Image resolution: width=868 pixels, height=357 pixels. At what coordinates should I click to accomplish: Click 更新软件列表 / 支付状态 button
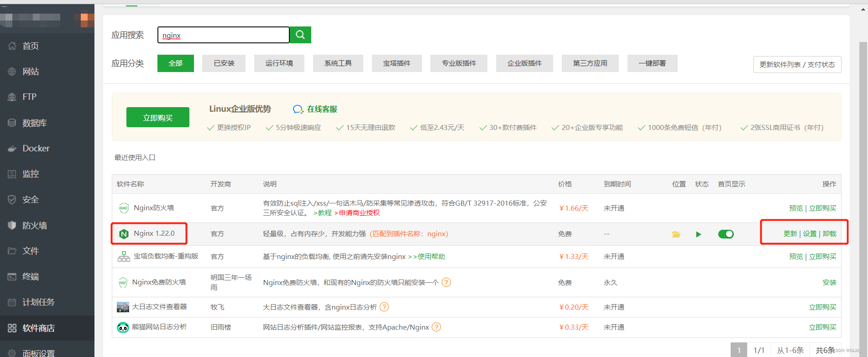click(797, 65)
